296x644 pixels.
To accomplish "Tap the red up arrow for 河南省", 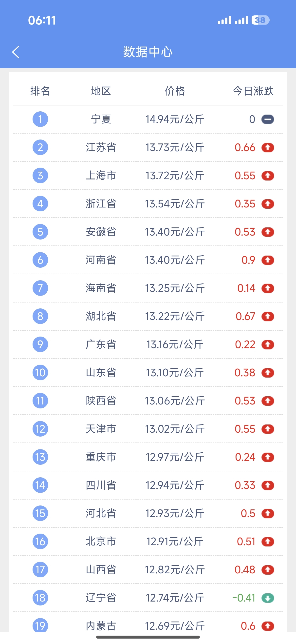I will click(x=268, y=260).
